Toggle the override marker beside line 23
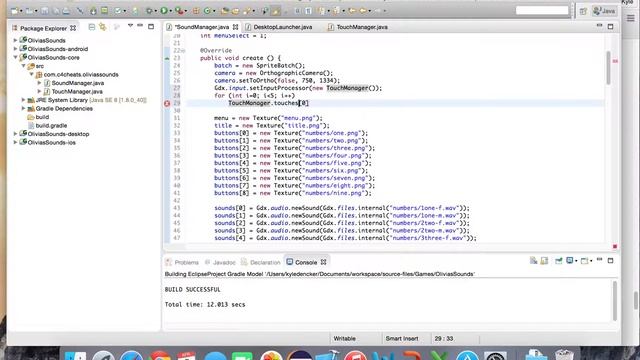Viewport: 640px width, 360px height. click(167, 58)
